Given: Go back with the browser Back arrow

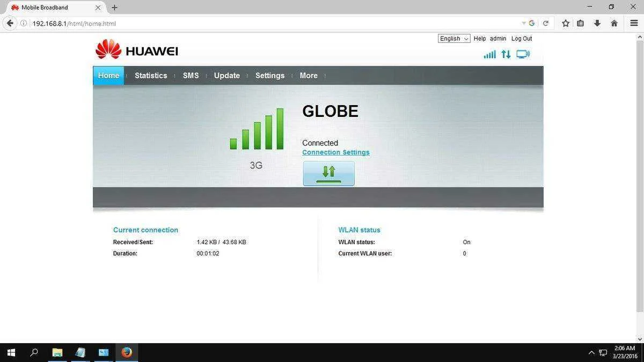Looking at the screenshot, I should (10, 23).
